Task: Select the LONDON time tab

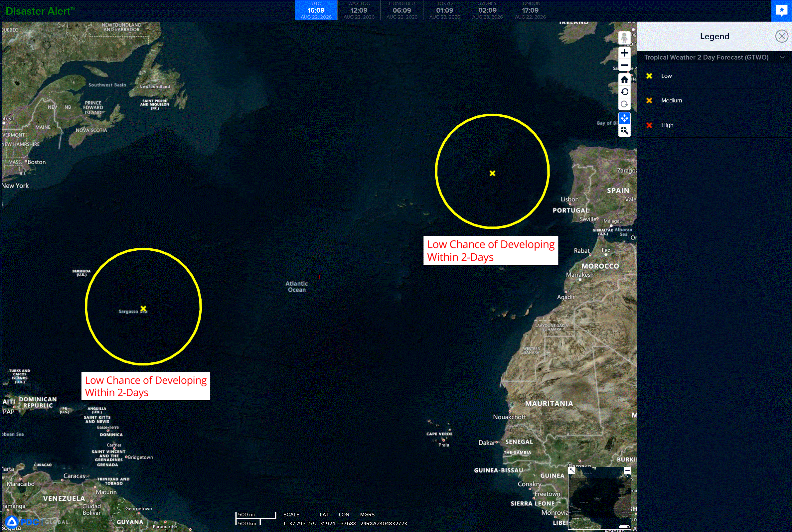Action: [530, 10]
